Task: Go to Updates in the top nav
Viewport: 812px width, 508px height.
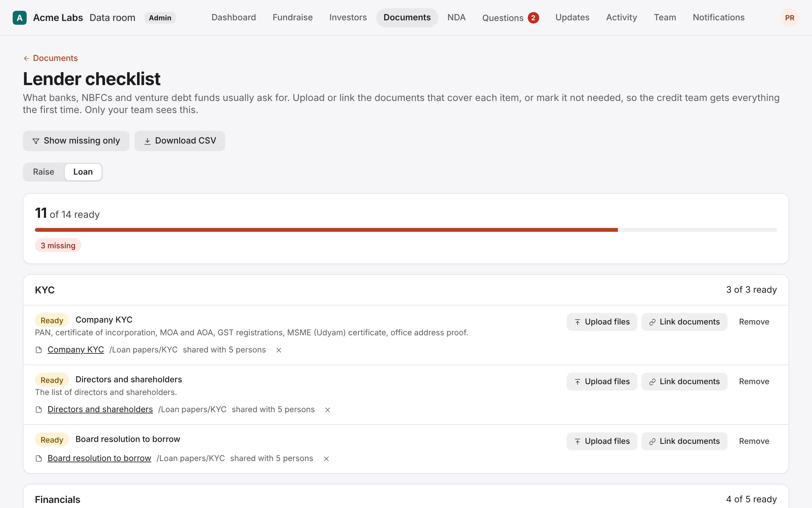Action: click(573, 17)
